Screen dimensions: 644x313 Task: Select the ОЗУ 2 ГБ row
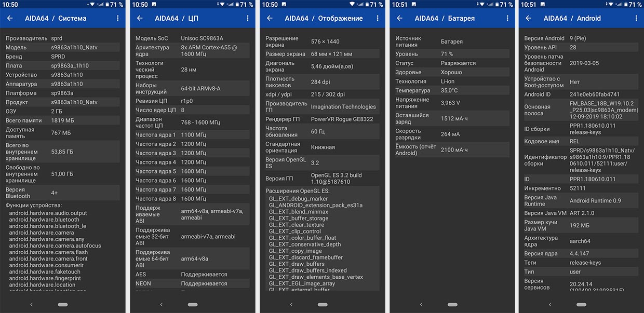pos(62,111)
